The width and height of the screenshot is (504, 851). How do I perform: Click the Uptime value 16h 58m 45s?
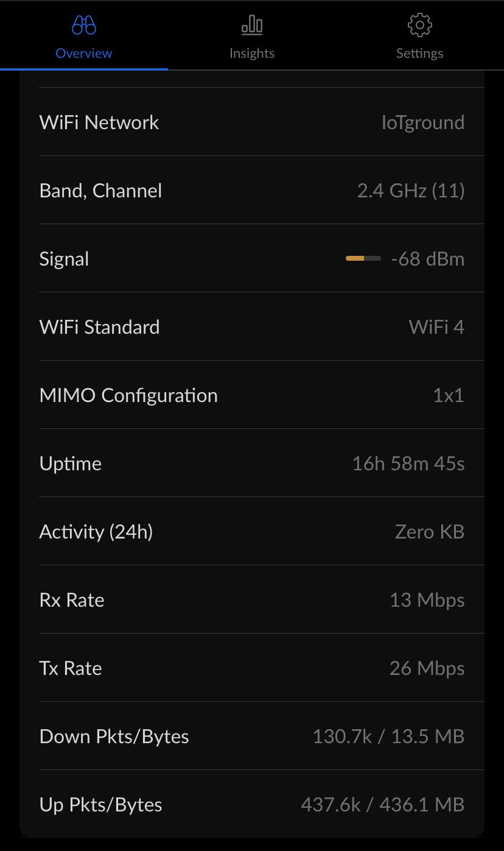click(408, 464)
